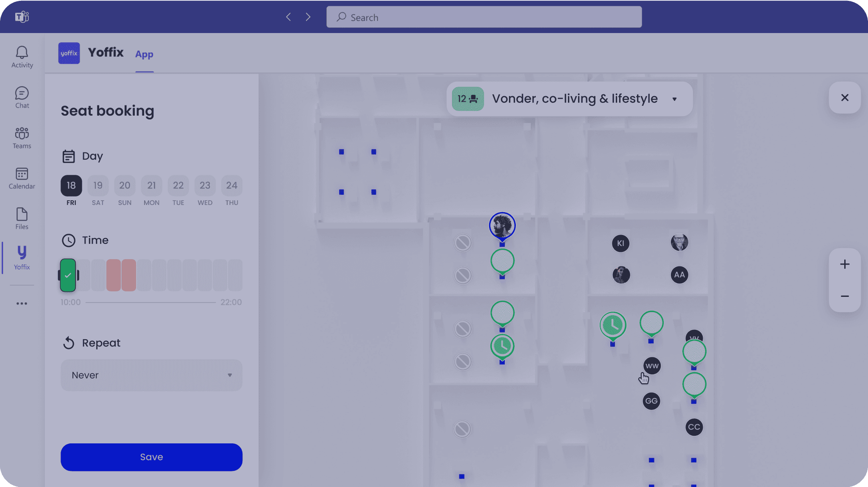The width and height of the screenshot is (868, 487).
Task: Click the zoom out button on map
Action: [x=845, y=296]
